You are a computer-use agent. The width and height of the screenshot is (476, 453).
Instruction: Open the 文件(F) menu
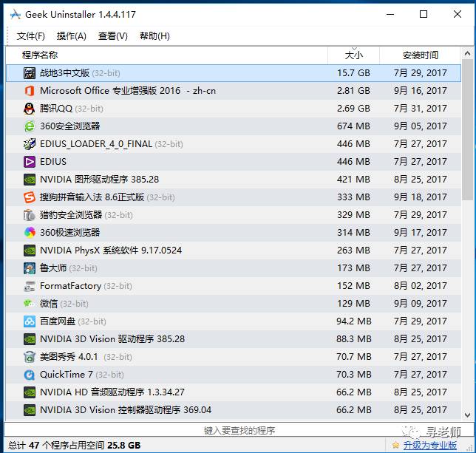click(30, 36)
